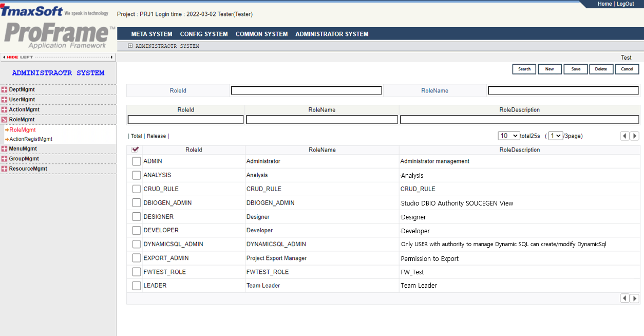Click the RoleName search input field
Screen dimensions: 644x336
pyautogui.click(x=563, y=90)
